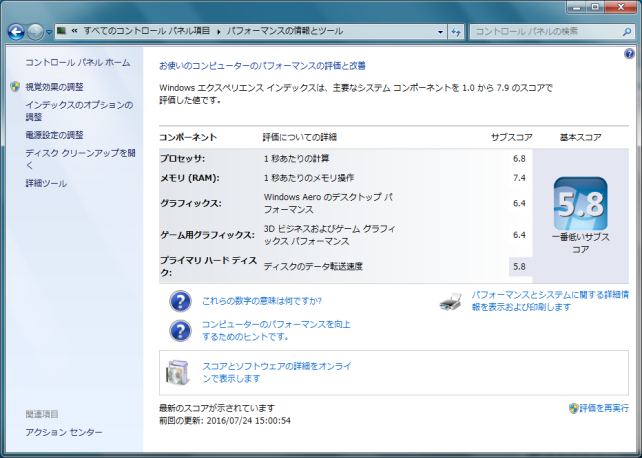
Task: Open インデックスのオプションの調整 link
Action: [79, 111]
